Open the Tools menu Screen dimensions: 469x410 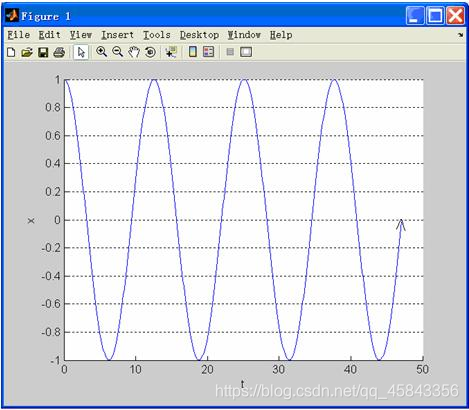tap(157, 35)
